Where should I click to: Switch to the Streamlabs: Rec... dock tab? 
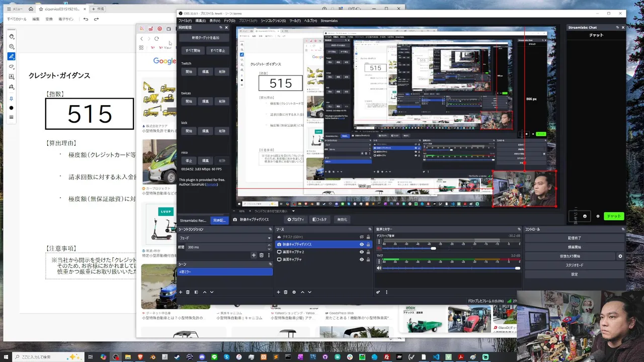(x=193, y=221)
